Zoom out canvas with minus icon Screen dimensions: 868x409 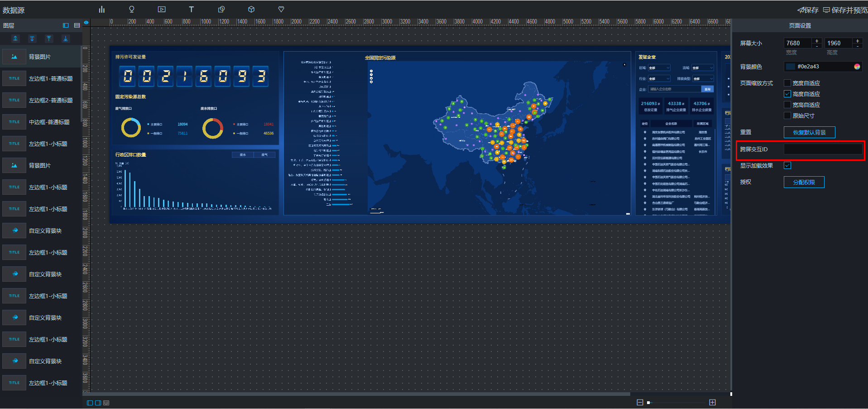pos(640,402)
